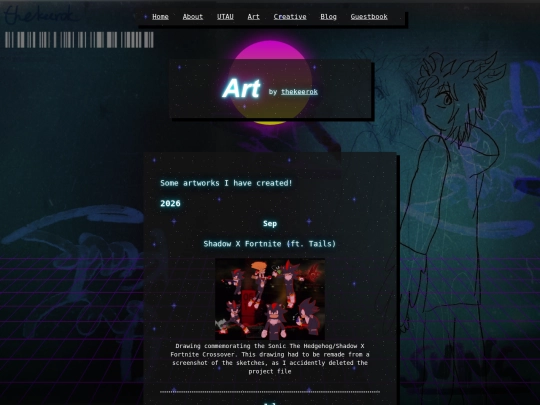Click the large Art page title
The width and height of the screenshot is (540, 405).
(241, 89)
